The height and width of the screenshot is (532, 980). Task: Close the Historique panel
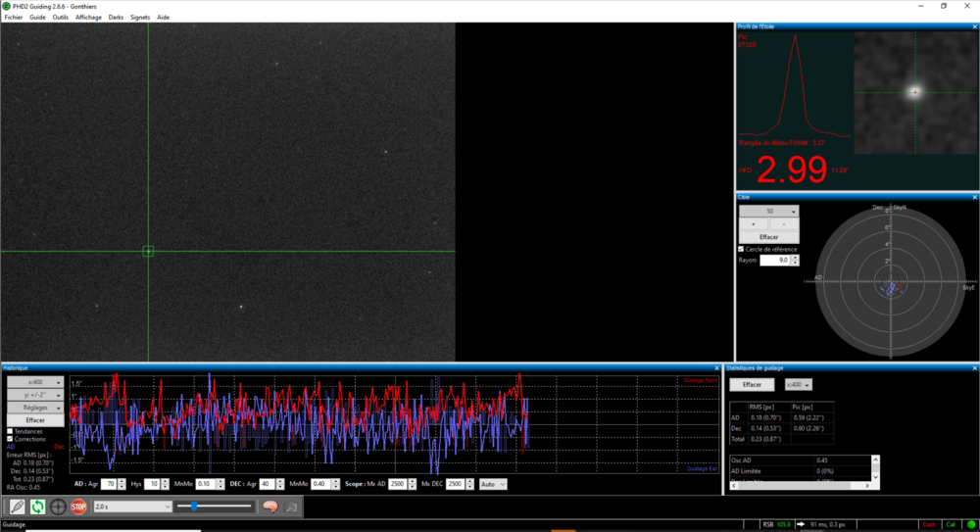pos(717,368)
